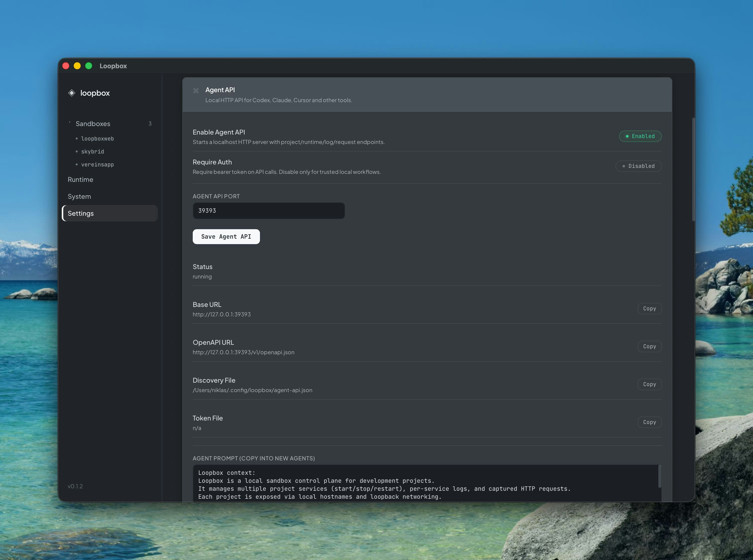Click the status dot next to loopboxweb
753x560 pixels.
[77, 138]
